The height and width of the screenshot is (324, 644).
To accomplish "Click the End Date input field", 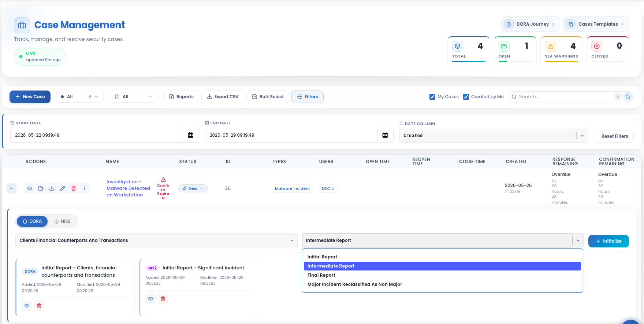I will click(x=291, y=135).
